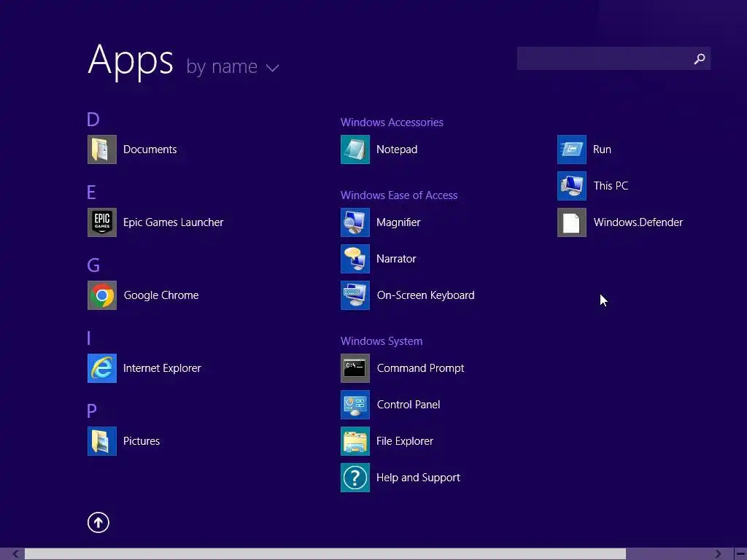
Task: Open Help and Support icon
Action: coord(355,477)
